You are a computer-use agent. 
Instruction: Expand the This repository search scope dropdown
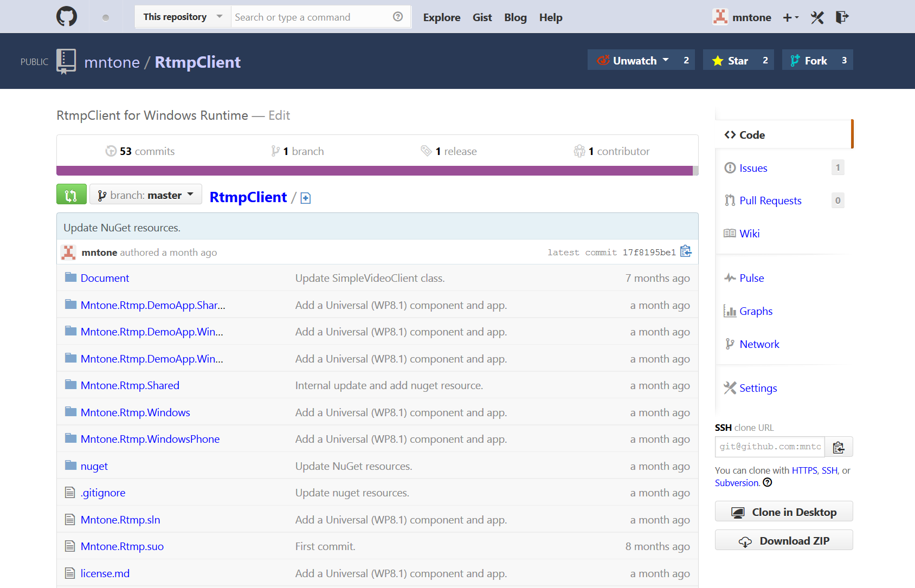tap(182, 16)
